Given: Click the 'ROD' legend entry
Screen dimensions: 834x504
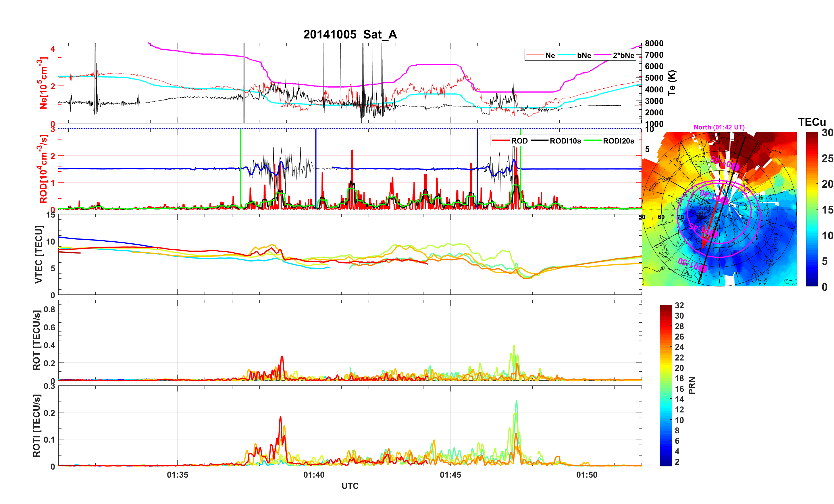Looking at the screenshot, I should tap(510, 141).
